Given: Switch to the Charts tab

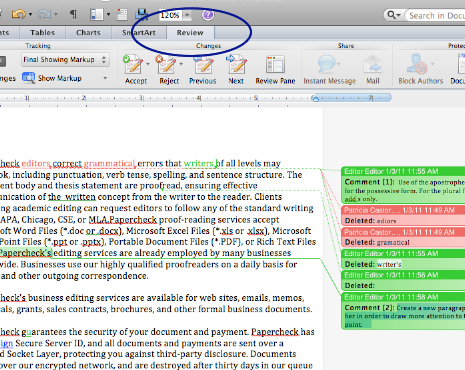Looking at the screenshot, I should [88, 33].
